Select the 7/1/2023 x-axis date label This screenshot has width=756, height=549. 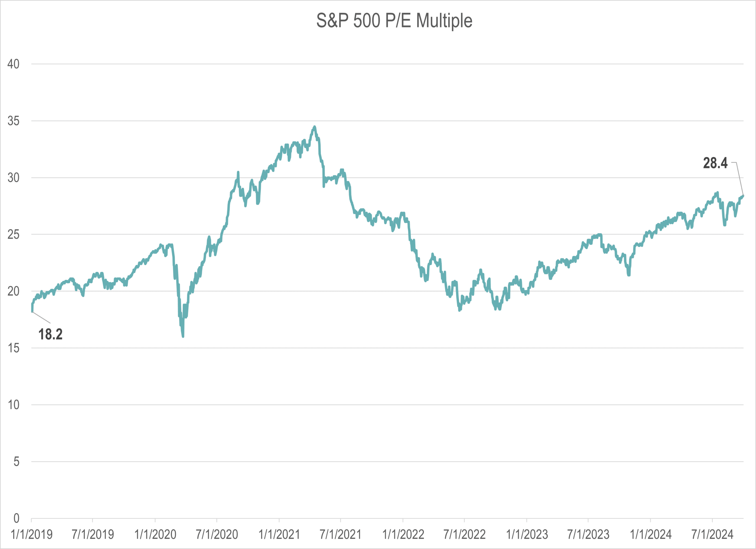[588, 535]
